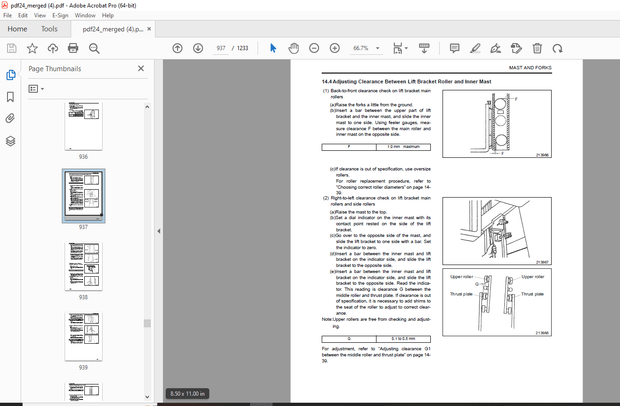Screen dimensions: 620x406
Task: Open the find text magnifier
Action: point(94,48)
